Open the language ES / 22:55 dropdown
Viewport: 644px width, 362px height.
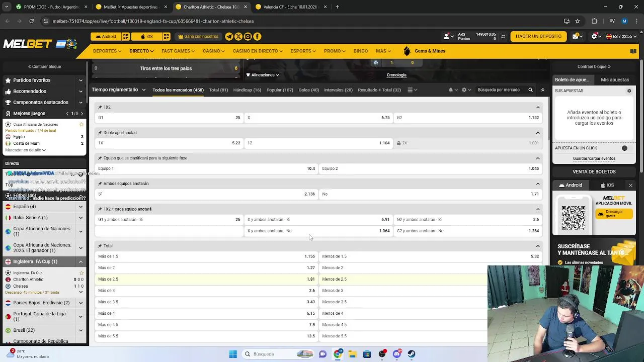622,36
